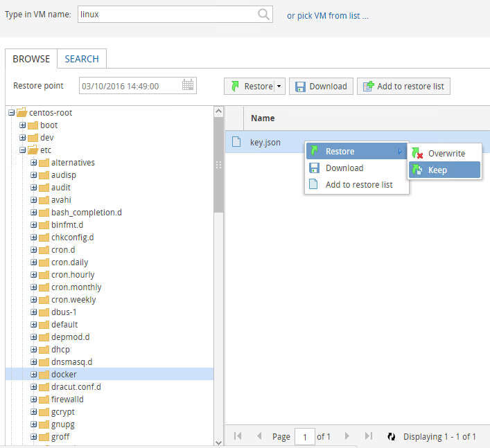The image size is (490, 448).
Task: Click the search magnifier icon in VM name field
Action: click(263, 15)
